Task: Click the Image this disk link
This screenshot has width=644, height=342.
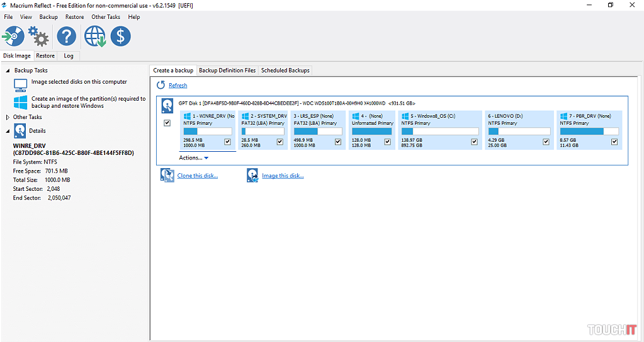Action: [283, 176]
